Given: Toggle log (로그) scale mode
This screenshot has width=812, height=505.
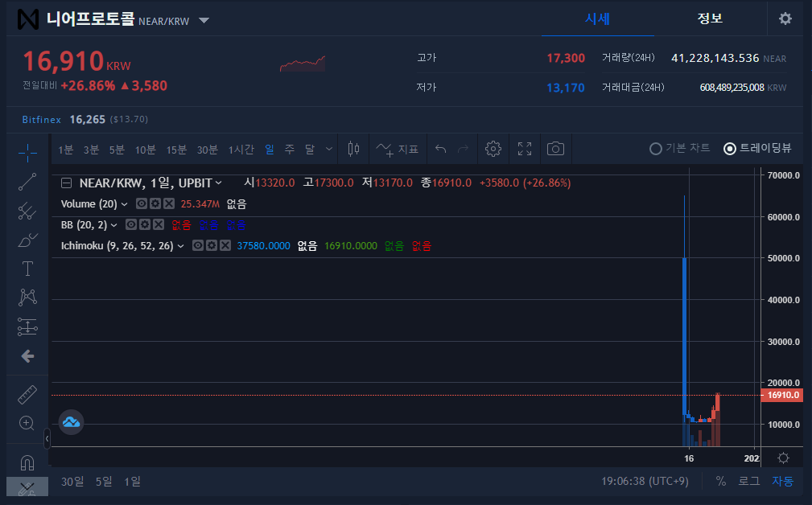Looking at the screenshot, I should point(748,481).
